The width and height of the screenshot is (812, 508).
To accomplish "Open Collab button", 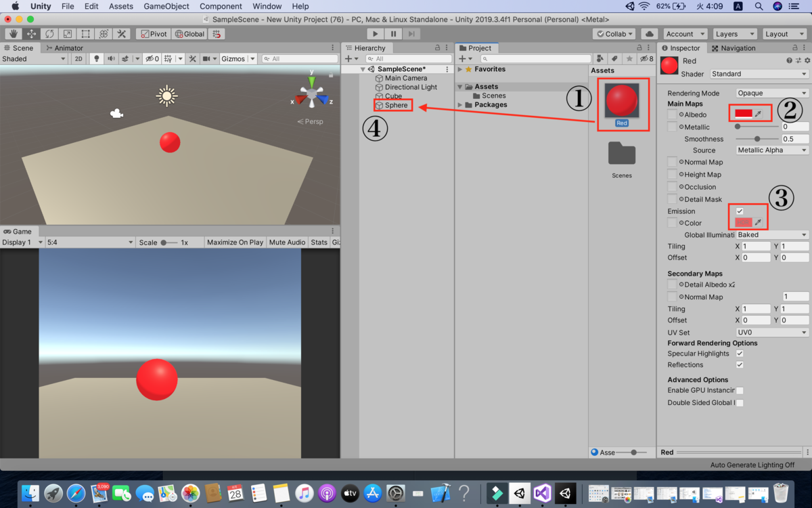I will (614, 34).
